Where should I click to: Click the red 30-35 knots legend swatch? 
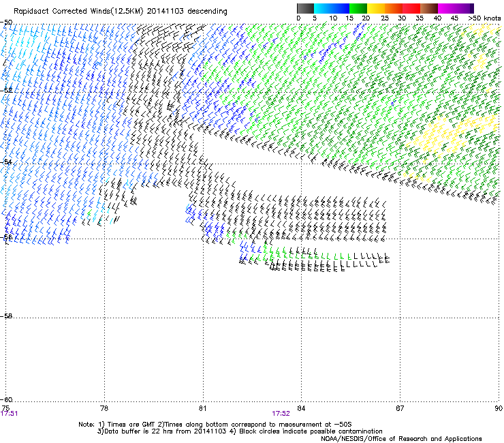tap(411, 8)
